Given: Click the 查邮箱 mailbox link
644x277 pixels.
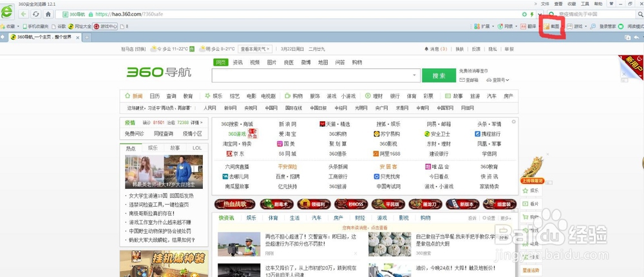Looking at the screenshot, I should point(469,80).
